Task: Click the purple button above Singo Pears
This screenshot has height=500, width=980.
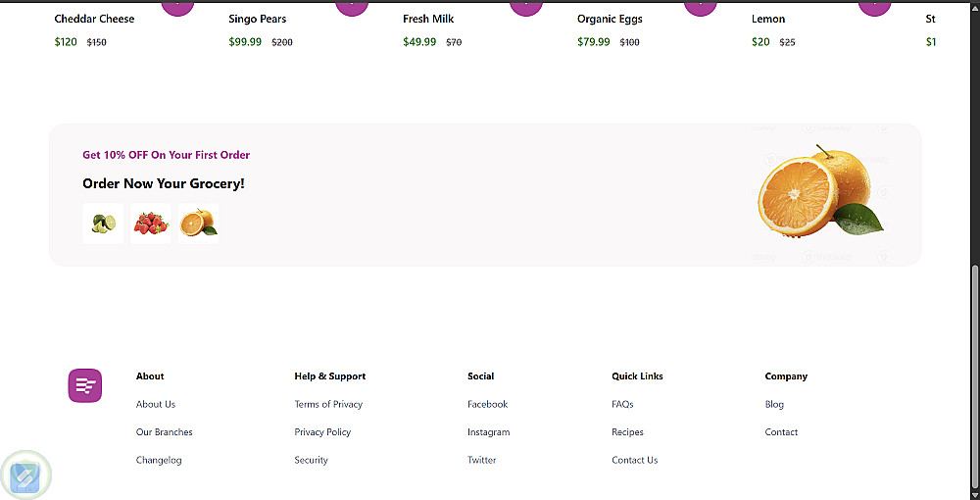Action: (352, 7)
